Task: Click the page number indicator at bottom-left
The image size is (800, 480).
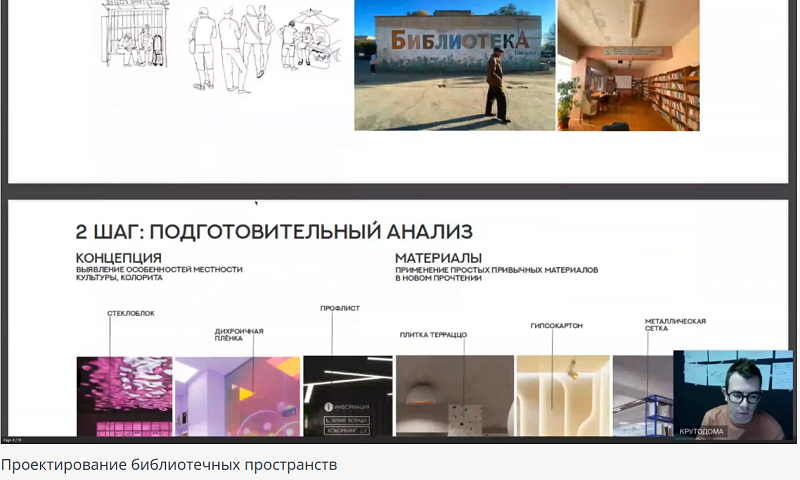Action: (12, 439)
